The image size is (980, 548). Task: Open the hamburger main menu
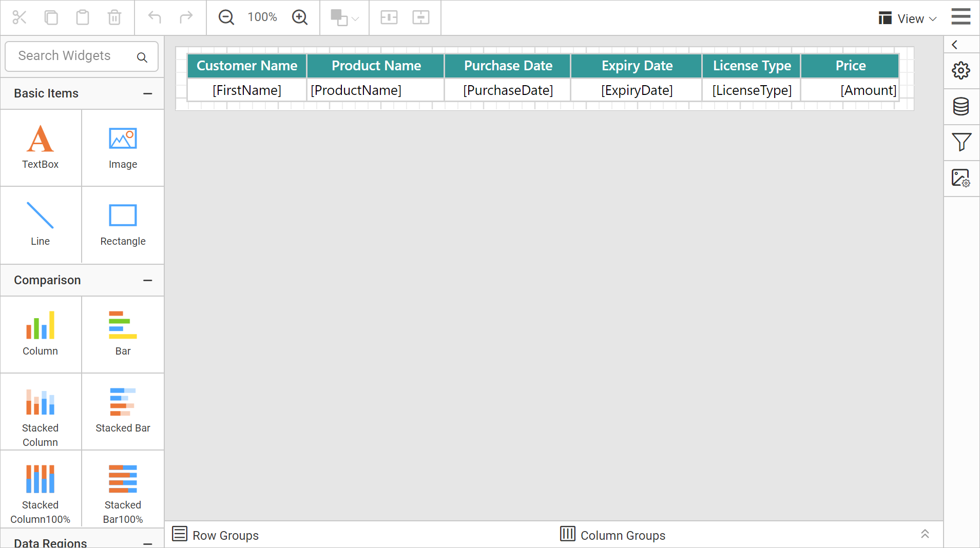click(961, 16)
